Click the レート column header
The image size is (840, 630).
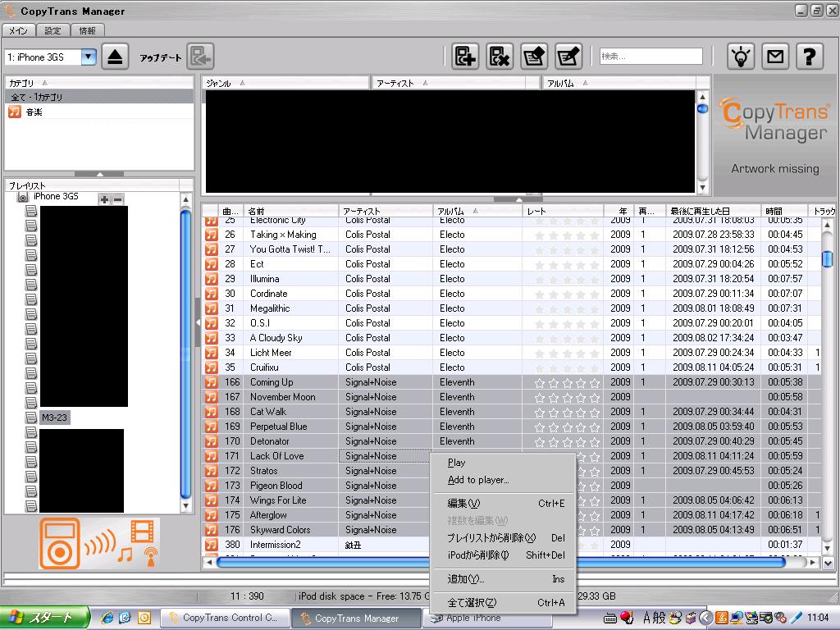tap(563, 211)
